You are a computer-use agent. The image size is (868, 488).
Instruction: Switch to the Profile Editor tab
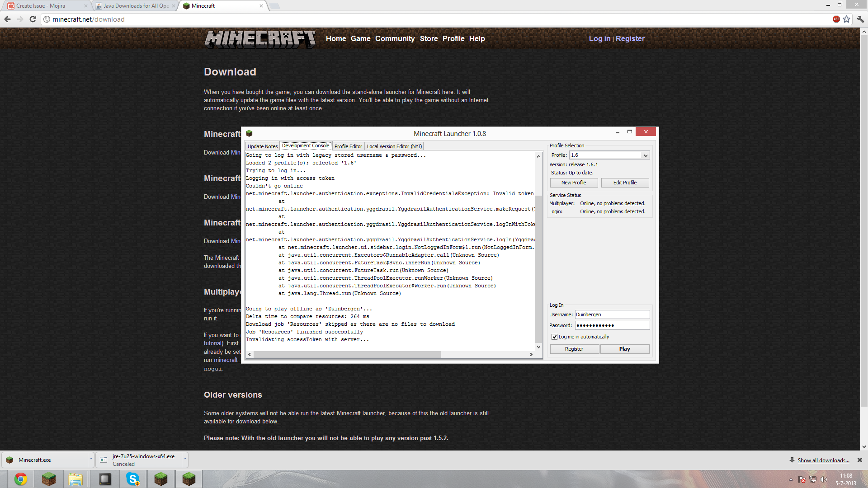348,146
